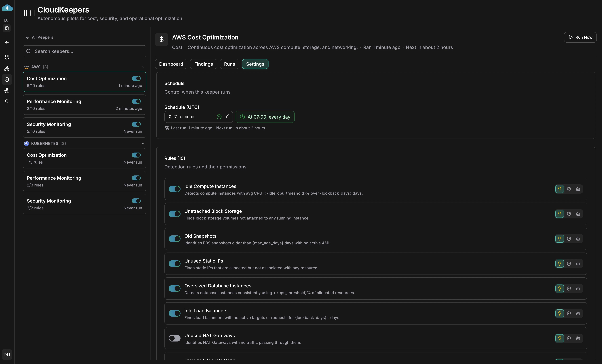Image resolution: width=602 pixels, height=364 pixels.
Task: Click the Search keepers input field
Action: [x=84, y=51]
